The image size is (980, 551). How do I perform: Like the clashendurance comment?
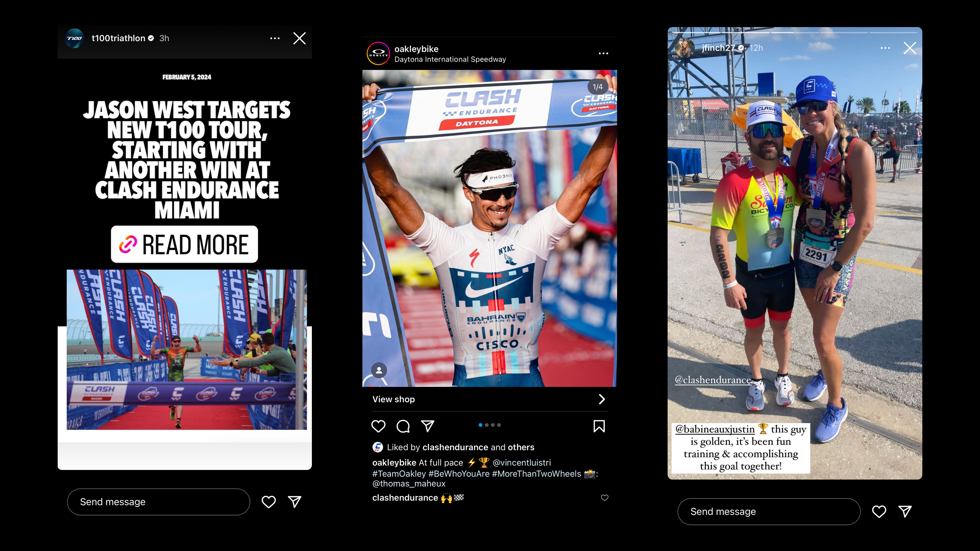click(x=605, y=498)
